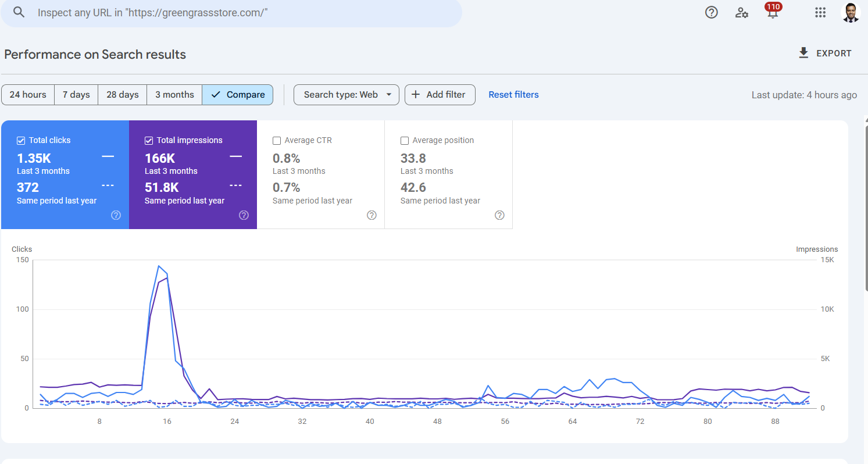Click the search magnifier icon
Viewport: 868px width, 464px height.
pos(19,12)
